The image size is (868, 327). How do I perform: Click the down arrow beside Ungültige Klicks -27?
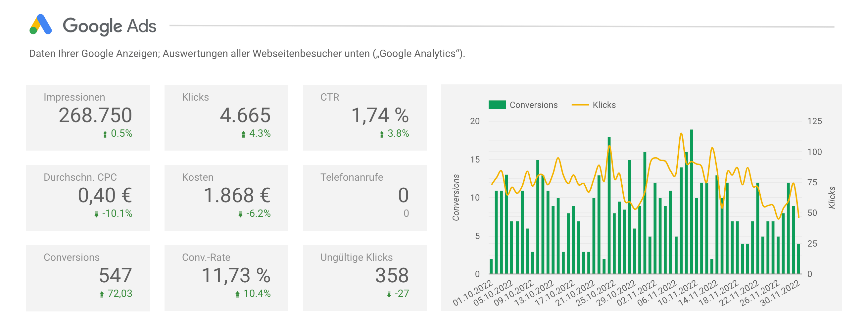click(389, 294)
